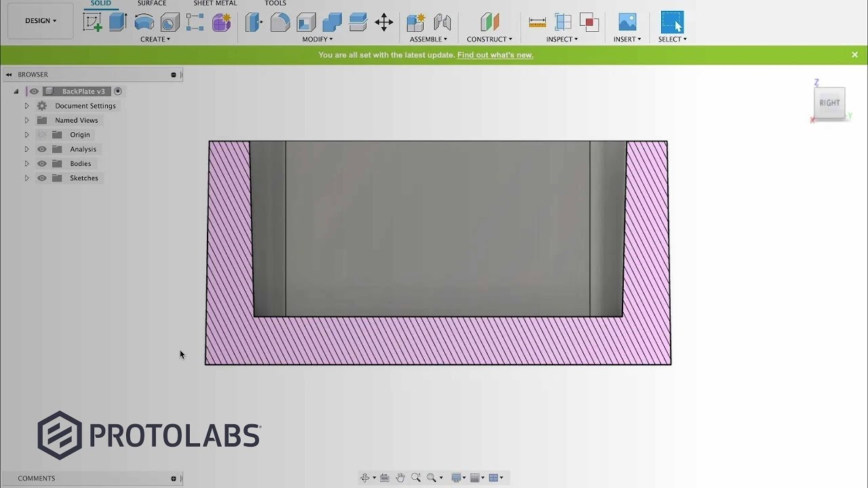Viewport: 868px width, 488px height.
Task: Switch to the SURFACE tab
Action: pyautogui.click(x=151, y=3)
